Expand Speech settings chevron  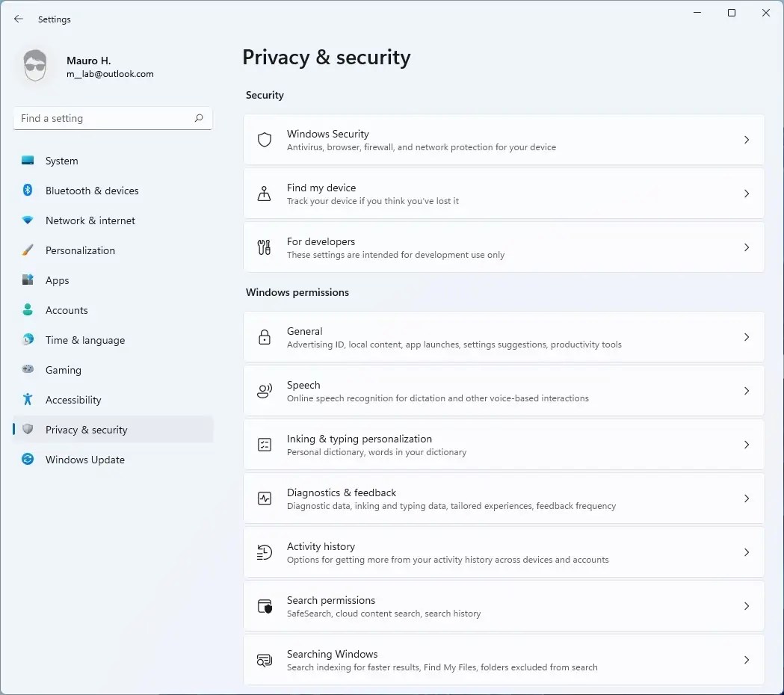click(x=747, y=391)
